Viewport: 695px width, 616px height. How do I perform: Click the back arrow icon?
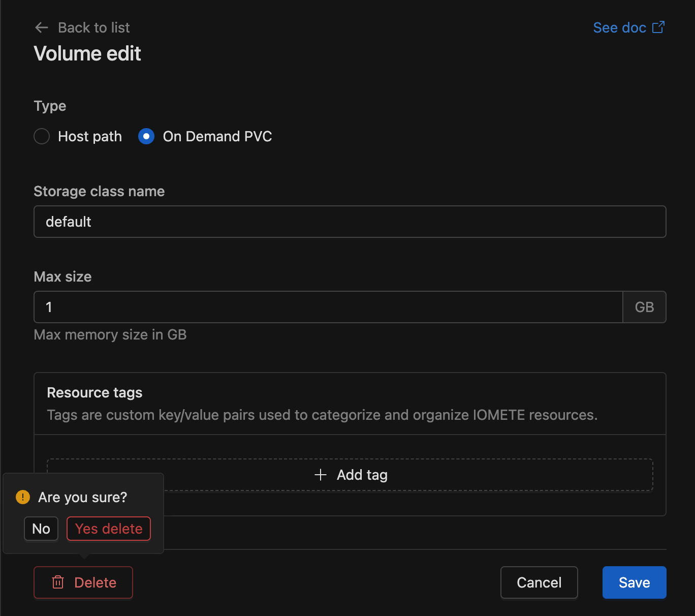click(41, 27)
